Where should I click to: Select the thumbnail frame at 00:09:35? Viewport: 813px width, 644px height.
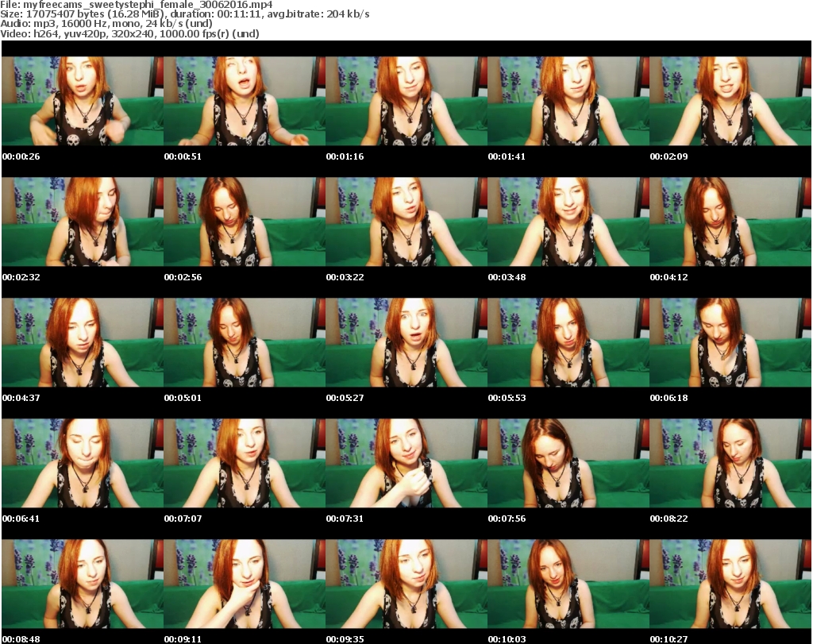[406, 584]
